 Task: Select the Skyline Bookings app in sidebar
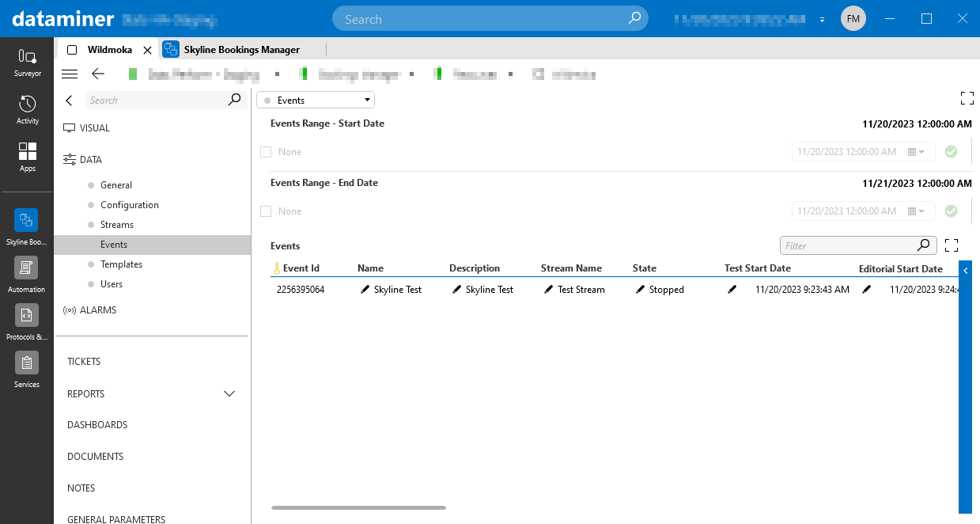click(26, 220)
